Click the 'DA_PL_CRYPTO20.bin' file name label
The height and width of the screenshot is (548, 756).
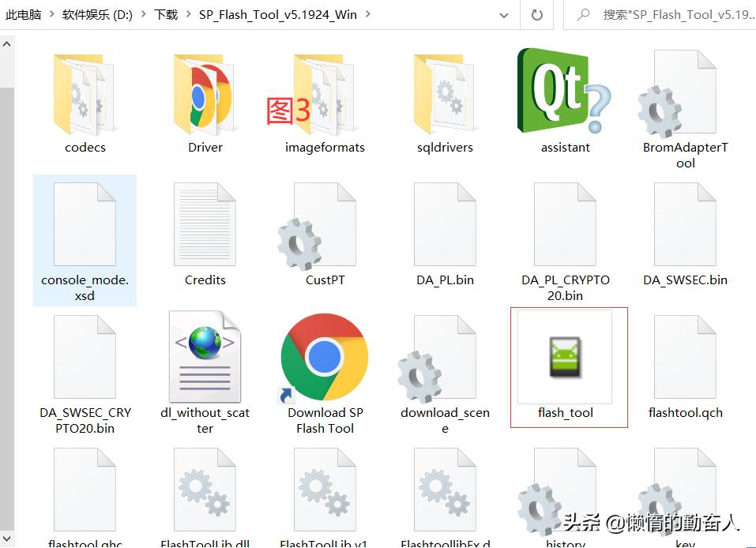(566, 287)
